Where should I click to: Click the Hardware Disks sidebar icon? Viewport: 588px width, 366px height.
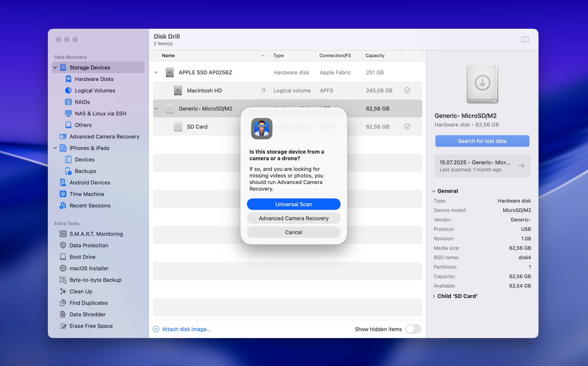[x=68, y=79]
